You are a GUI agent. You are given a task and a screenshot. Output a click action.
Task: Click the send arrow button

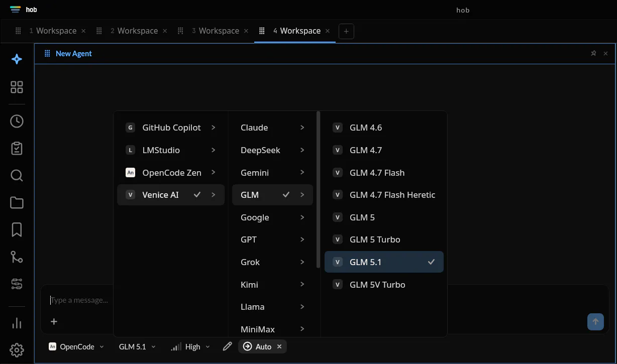pyautogui.click(x=595, y=322)
